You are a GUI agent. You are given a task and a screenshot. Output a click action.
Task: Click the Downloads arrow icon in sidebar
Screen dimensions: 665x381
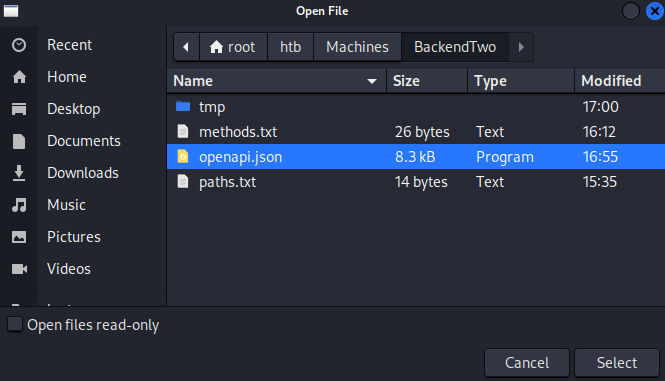click(19, 173)
